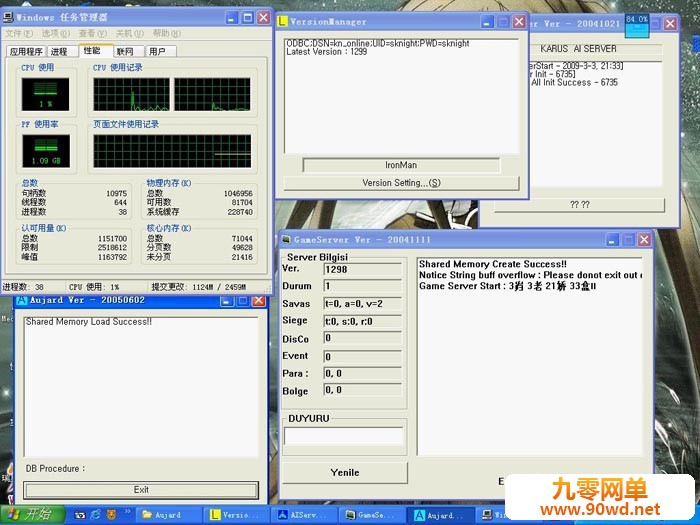Click 'Notice String buff overflow' log line
700x525 pixels.
(530, 275)
